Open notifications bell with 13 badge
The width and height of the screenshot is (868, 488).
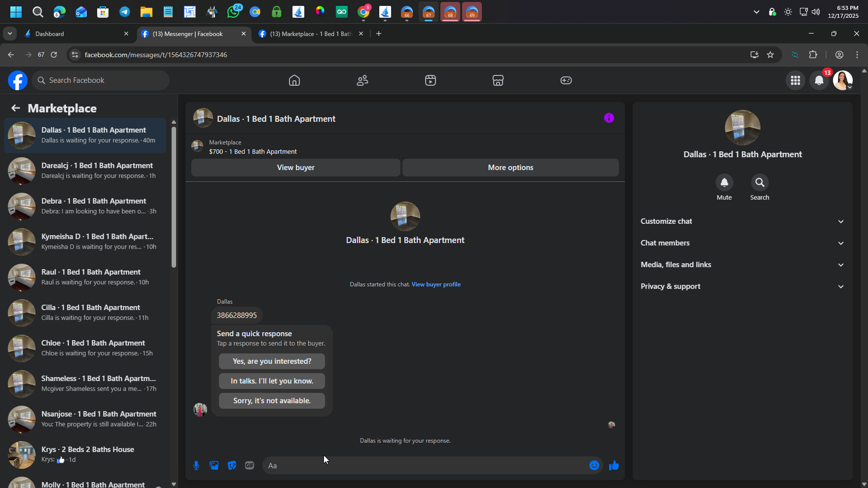click(x=819, y=80)
